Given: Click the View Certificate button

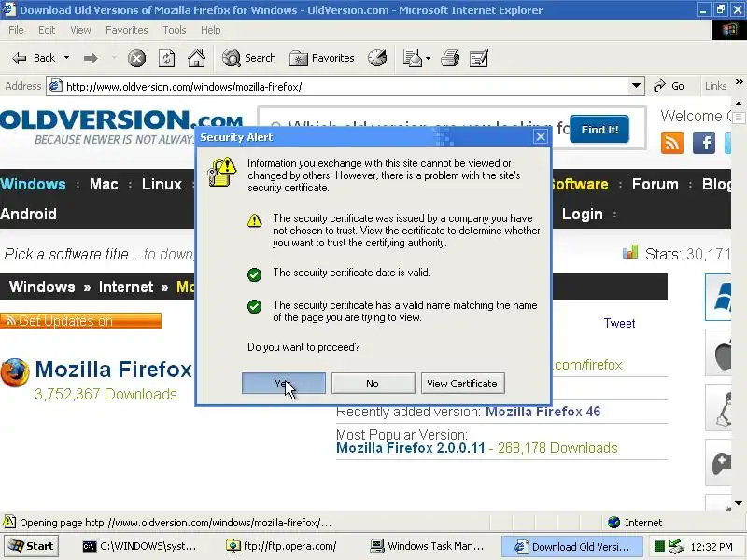Looking at the screenshot, I should coord(462,384).
